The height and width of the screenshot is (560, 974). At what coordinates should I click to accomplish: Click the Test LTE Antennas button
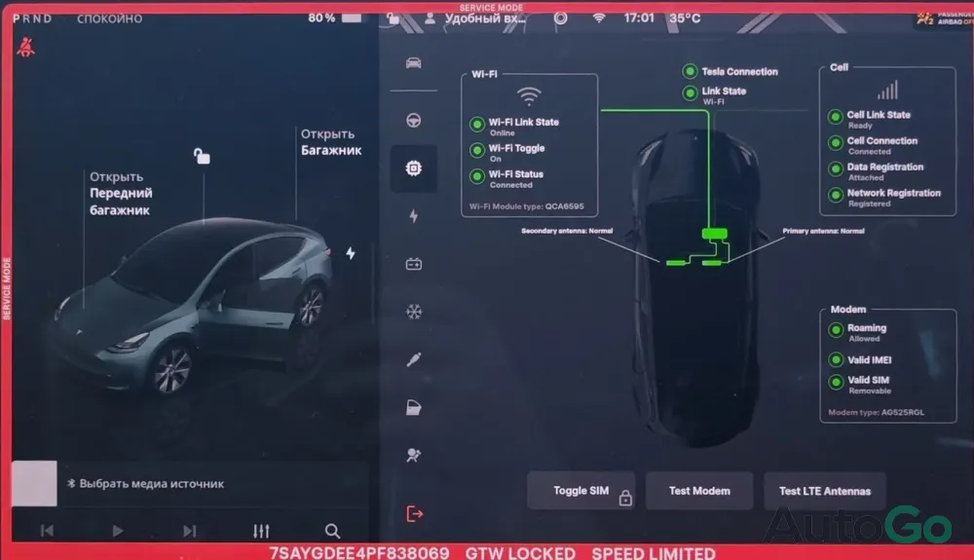[x=825, y=491]
